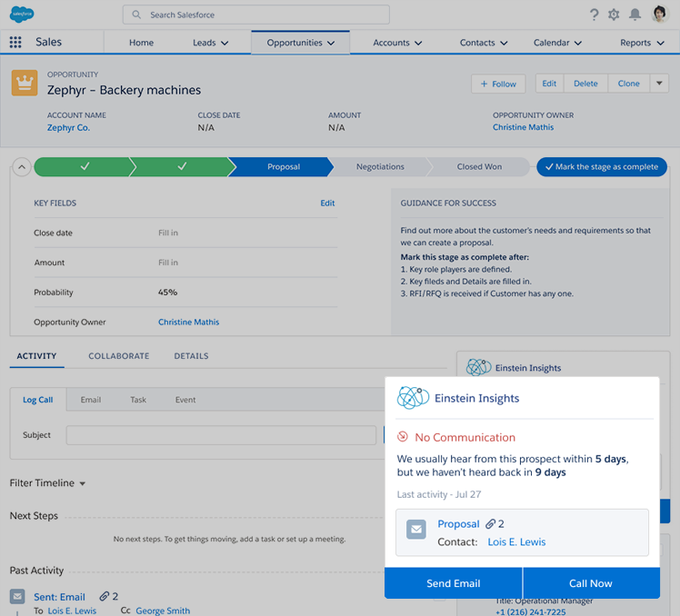680x616 pixels.
Task: Expand the Calendar tab dropdown arrow
Action: click(x=578, y=43)
